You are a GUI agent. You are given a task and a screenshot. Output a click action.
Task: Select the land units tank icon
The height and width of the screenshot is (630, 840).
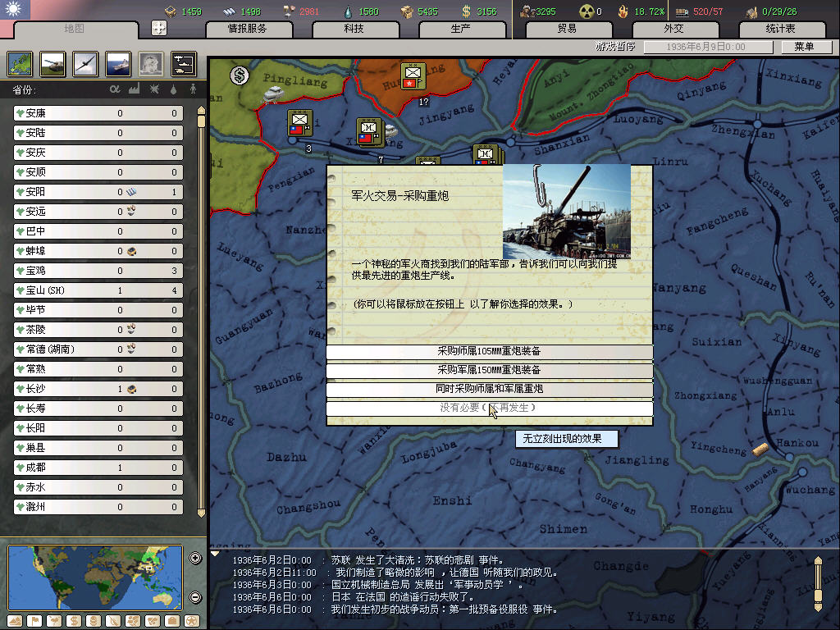[52, 63]
